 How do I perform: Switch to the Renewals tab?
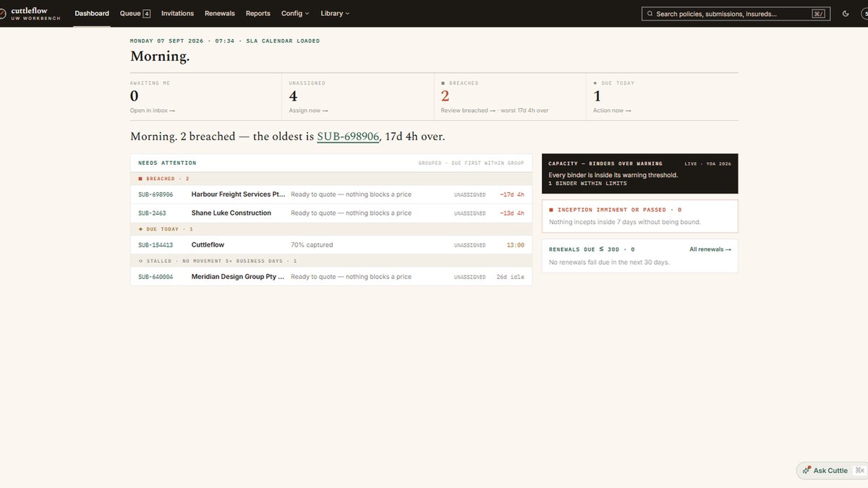click(220, 14)
